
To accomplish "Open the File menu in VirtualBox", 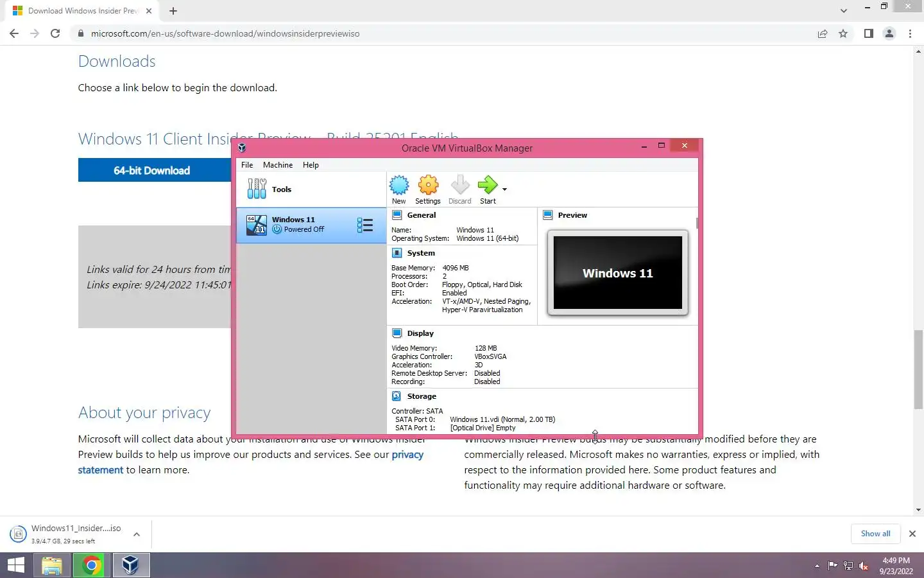I will click(x=247, y=165).
